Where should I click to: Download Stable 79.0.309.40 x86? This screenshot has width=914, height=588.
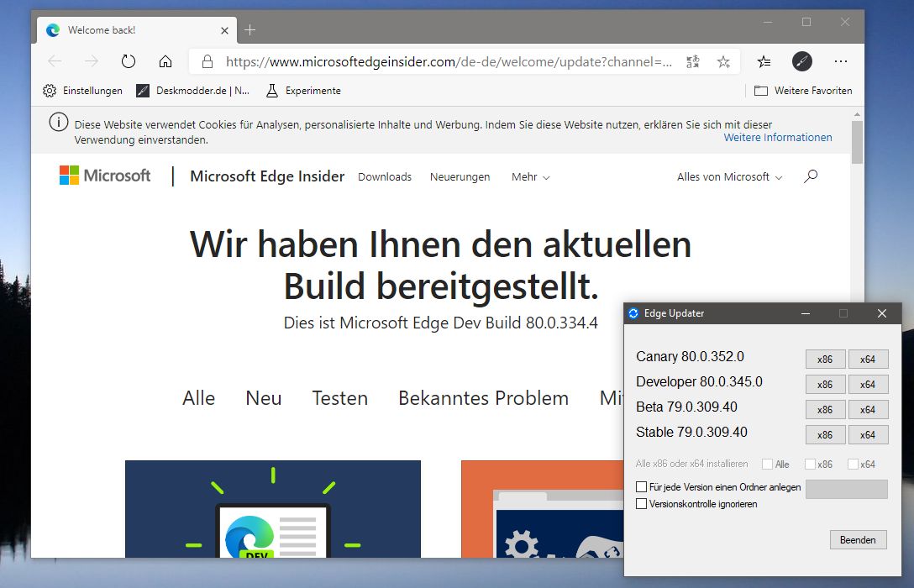(825, 435)
